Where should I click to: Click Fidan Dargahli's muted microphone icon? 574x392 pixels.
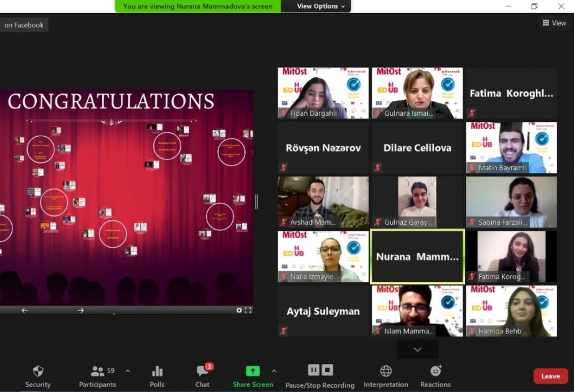point(283,113)
